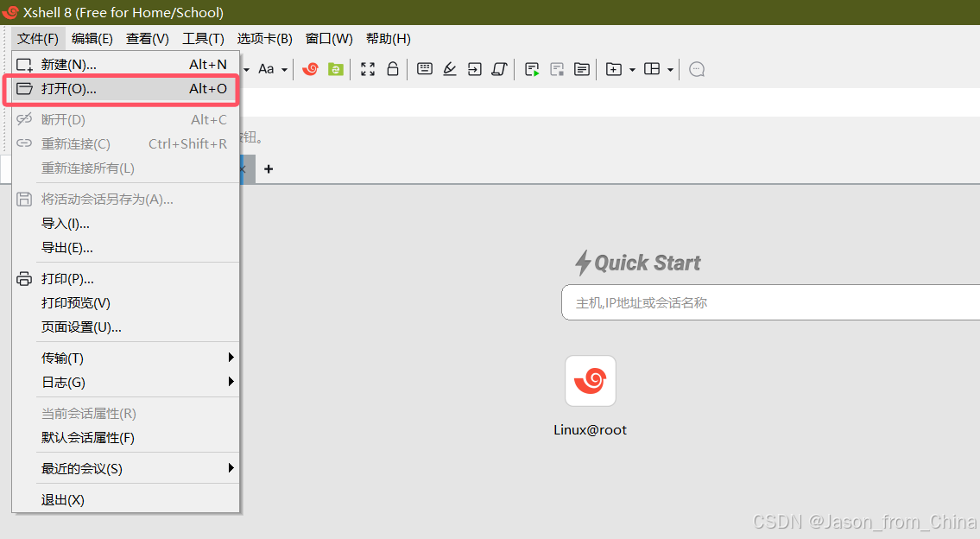Viewport: 980px width, 539px height.
Task: Launch Xmanager from the red swirl toolbar icon
Action: coord(310,69)
